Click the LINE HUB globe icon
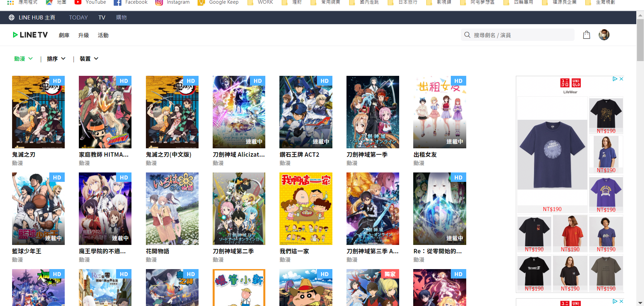 pos(11,17)
